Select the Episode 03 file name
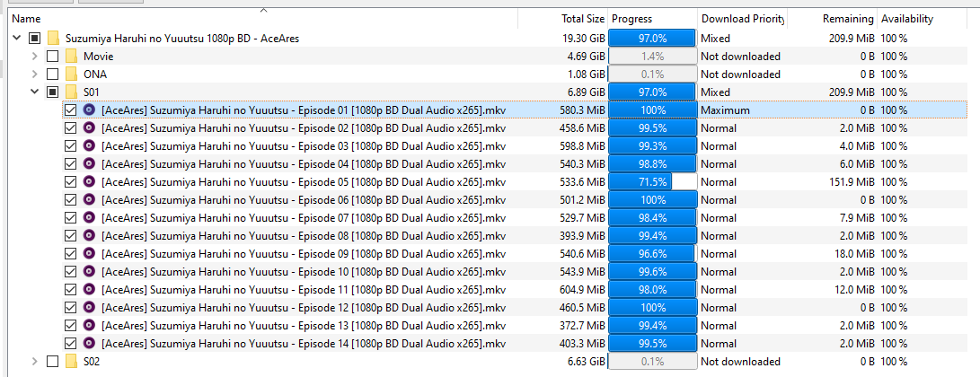 click(303, 146)
